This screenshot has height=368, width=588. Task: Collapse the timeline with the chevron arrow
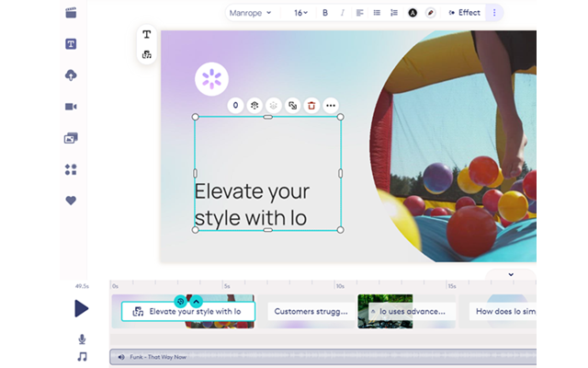(511, 274)
